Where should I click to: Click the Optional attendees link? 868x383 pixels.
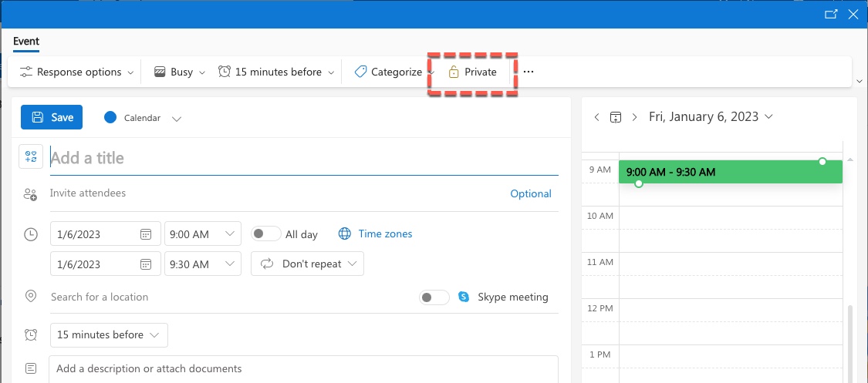(x=531, y=193)
